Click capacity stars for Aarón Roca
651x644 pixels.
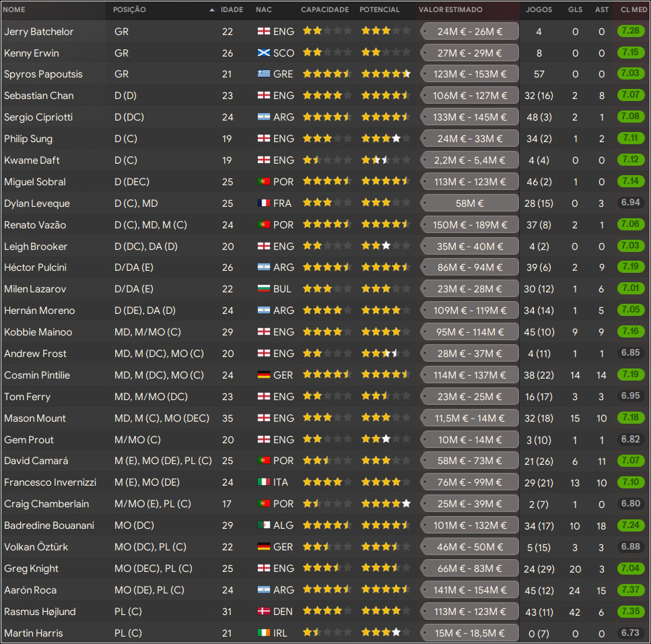327,590
